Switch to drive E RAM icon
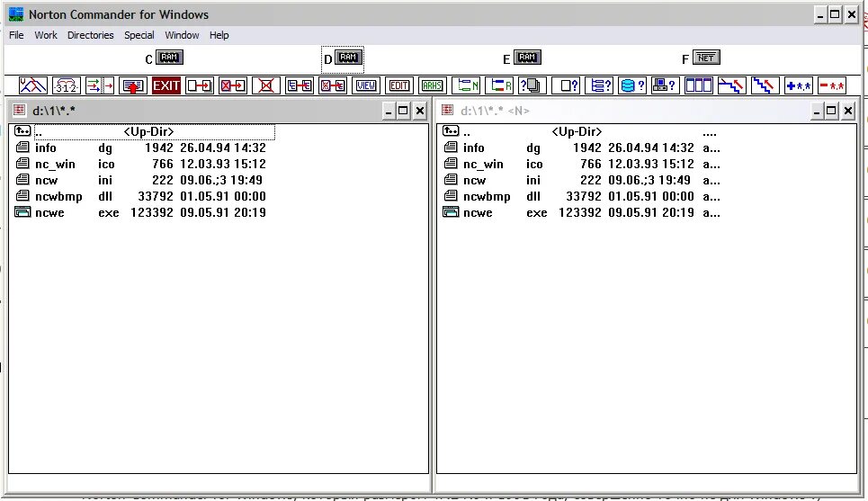This screenshot has width=868, height=501. pos(527,58)
